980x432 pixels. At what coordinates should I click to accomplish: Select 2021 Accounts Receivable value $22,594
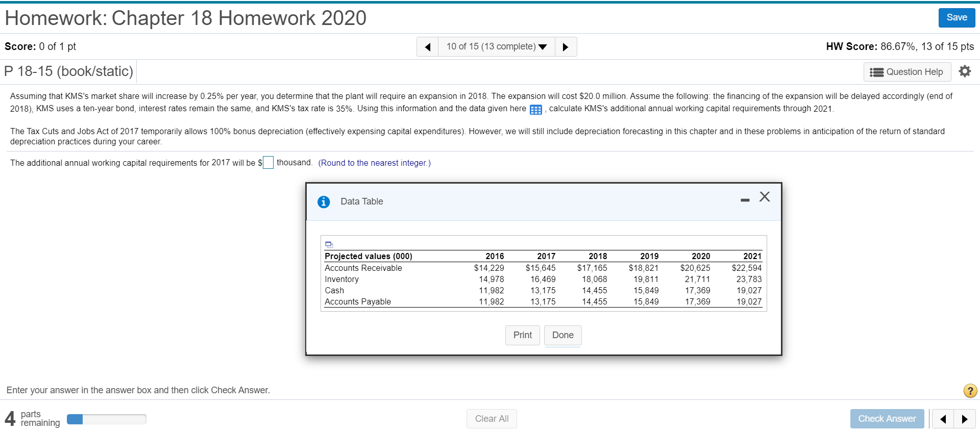[x=747, y=268]
